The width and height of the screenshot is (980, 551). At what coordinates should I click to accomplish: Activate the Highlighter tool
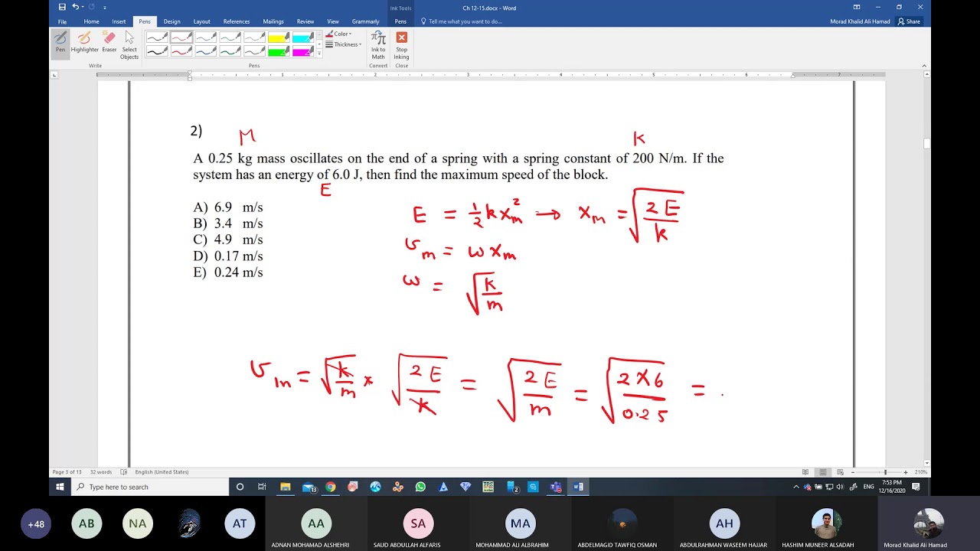tap(84, 42)
